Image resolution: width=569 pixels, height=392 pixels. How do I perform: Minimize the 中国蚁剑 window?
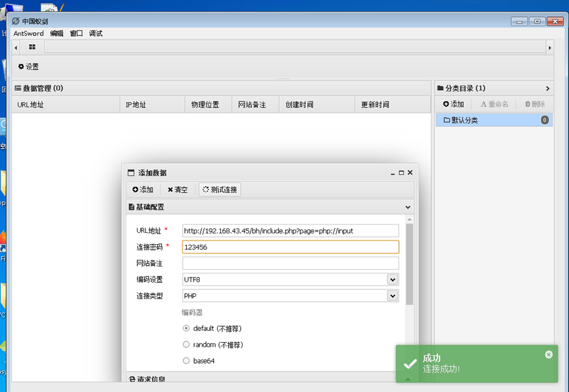click(x=519, y=22)
